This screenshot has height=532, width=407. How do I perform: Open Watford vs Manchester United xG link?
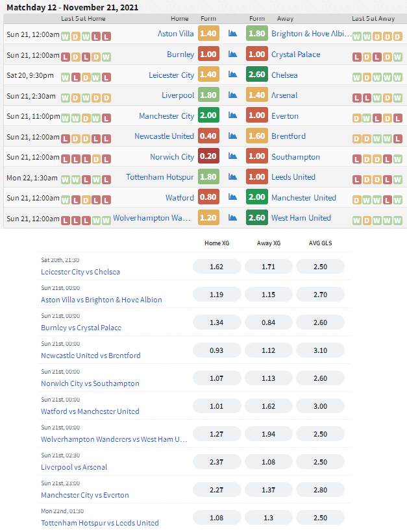[x=90, y=411]
